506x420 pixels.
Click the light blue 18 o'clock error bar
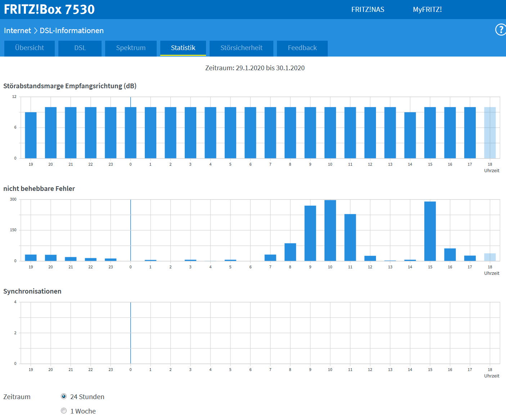tap(490, 257)
